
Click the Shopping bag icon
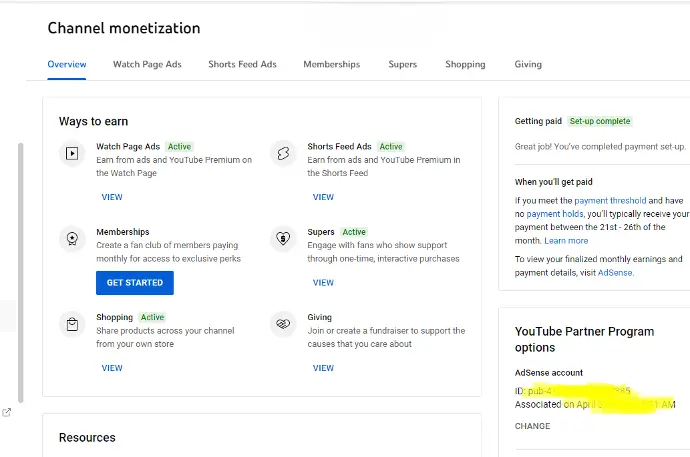tap(72, 325)
